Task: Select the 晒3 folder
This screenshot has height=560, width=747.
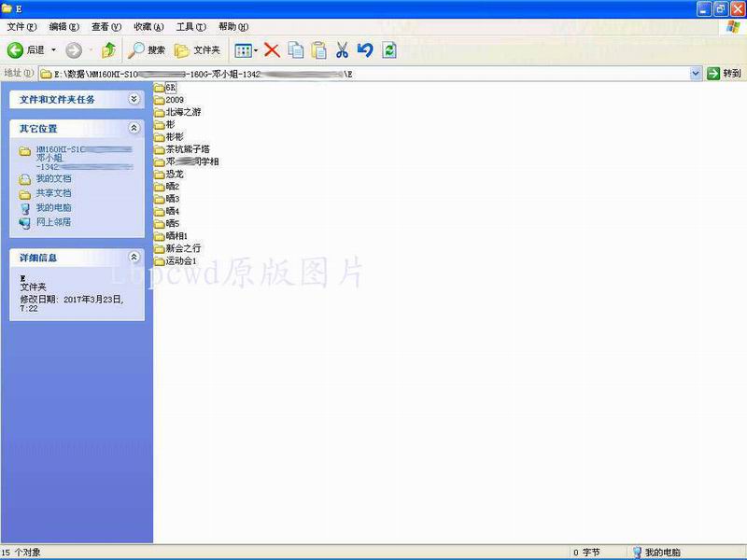Action: [167, 199]
